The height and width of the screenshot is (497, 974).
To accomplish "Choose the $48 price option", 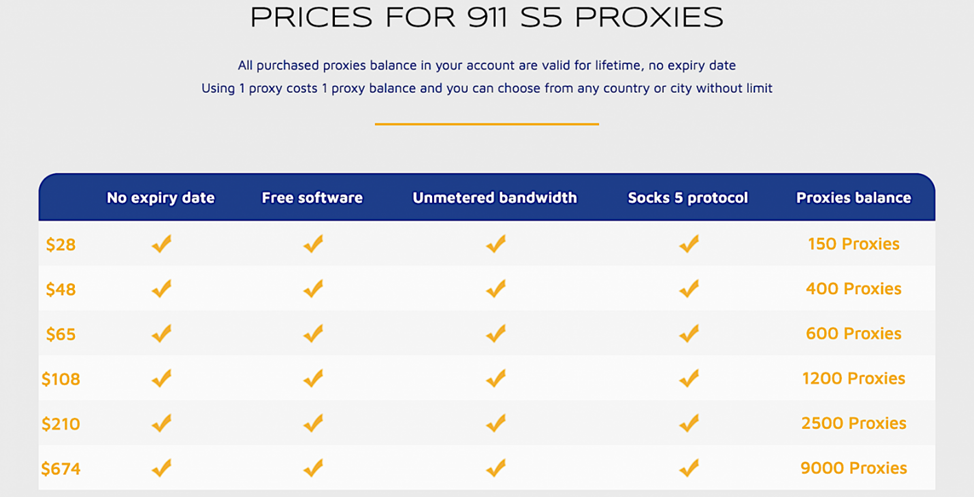I will (x=61, y=289).
